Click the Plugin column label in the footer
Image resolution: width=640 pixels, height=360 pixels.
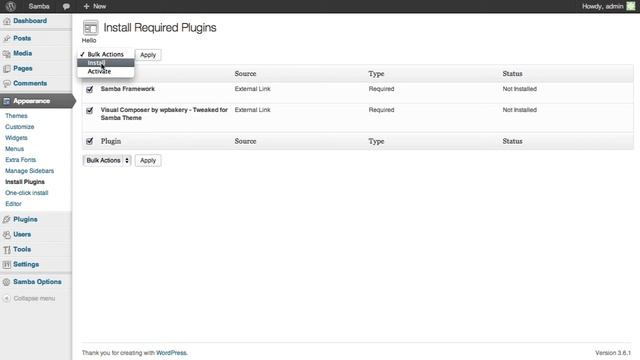pos(111,141)
